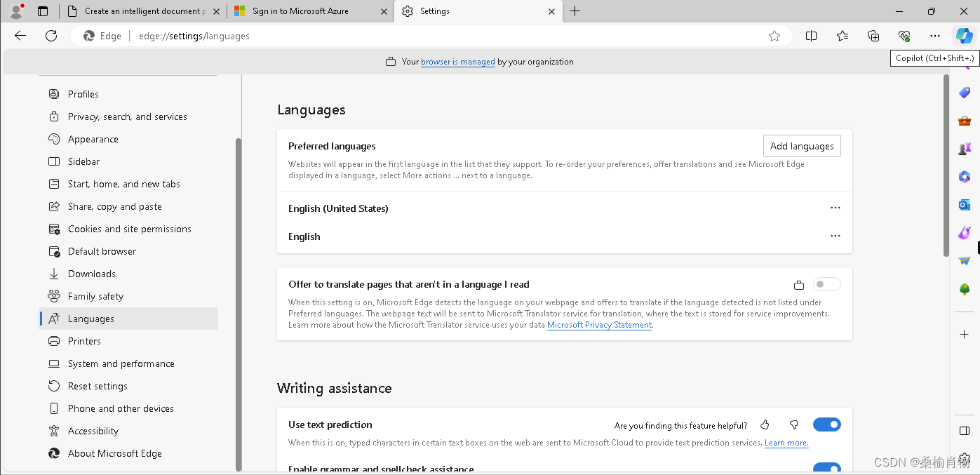The image size is (980, 475).
Task: Open Privacy, search, and services
Action: click(128, 116)
